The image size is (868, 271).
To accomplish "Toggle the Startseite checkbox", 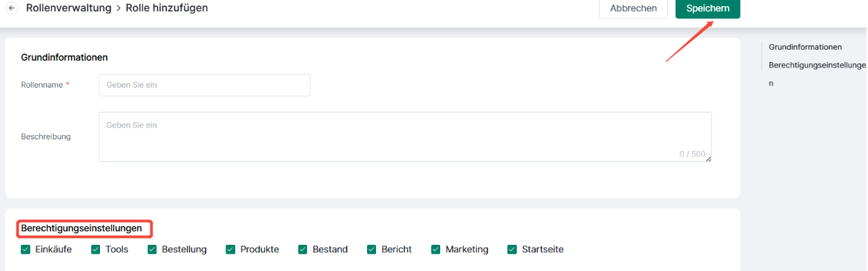I will click(x=512, y=250).
